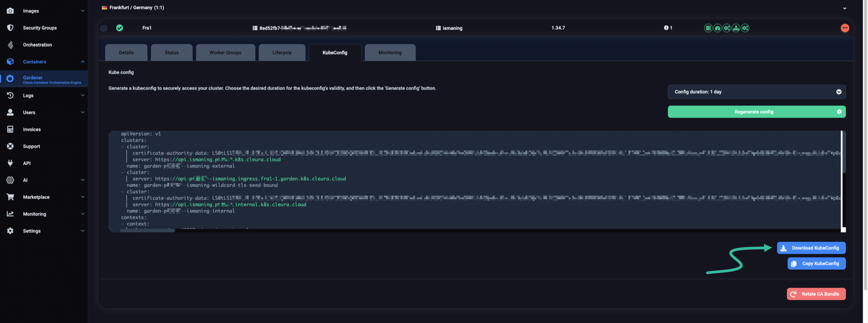Viewport: 868px width, 323px height.
Task: Click the gauge dashboard condition icon
Action: click(717, 28)
